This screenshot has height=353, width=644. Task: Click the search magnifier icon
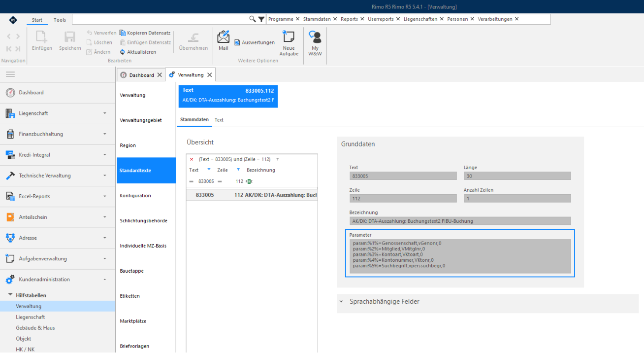tap(253, 19)
